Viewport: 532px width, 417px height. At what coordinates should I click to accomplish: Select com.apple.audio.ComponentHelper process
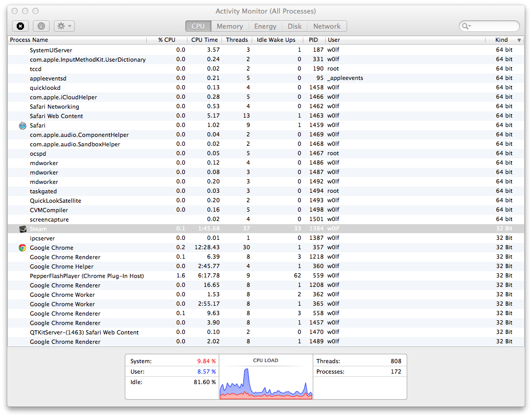tap(266, 135)
